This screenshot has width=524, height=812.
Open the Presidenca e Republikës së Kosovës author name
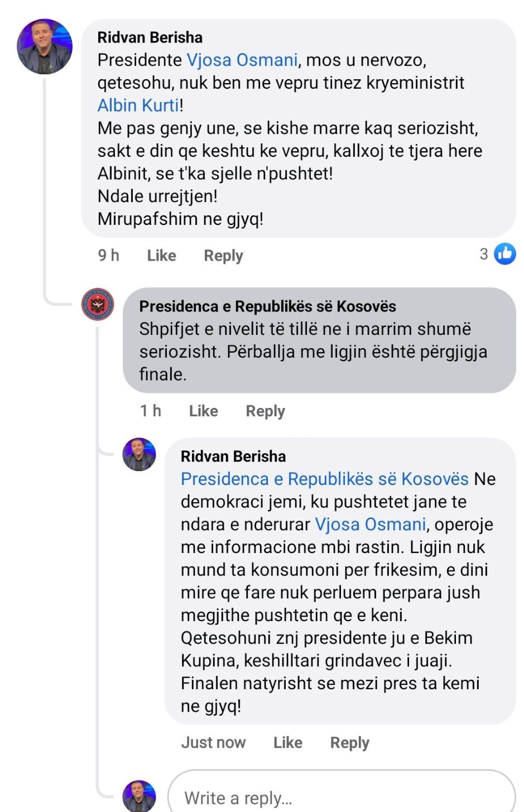267,306
